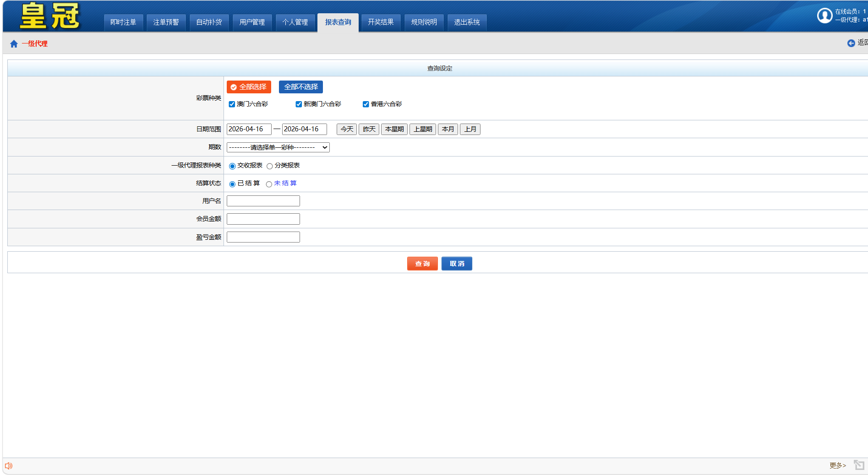Click the blue home icon
Screen dimensions: 868x475
pyautogui.click(x=14, y=44)
